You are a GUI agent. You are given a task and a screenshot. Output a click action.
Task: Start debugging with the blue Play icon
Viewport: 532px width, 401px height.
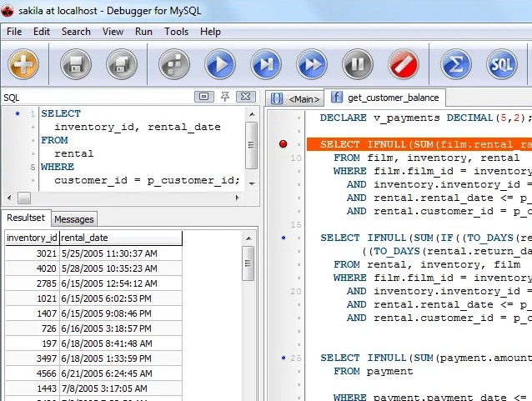pos(220,64)
